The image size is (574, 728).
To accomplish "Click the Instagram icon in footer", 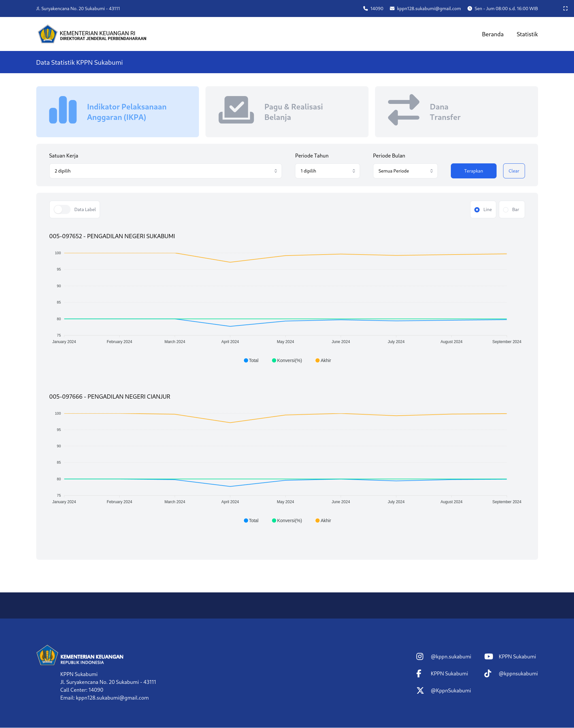I will [419, 656].
